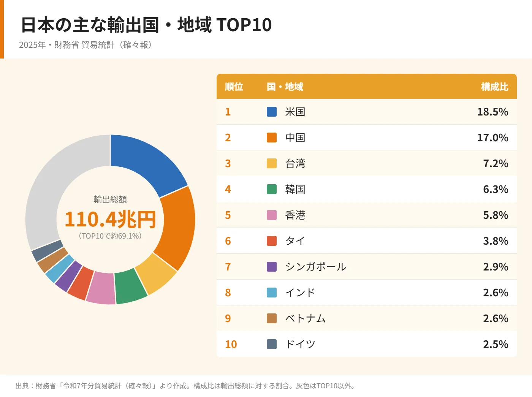Click the 輸出総額 label in the donut
The width and height of the screenshot is (532, 397).
click(x=110, y=199)
